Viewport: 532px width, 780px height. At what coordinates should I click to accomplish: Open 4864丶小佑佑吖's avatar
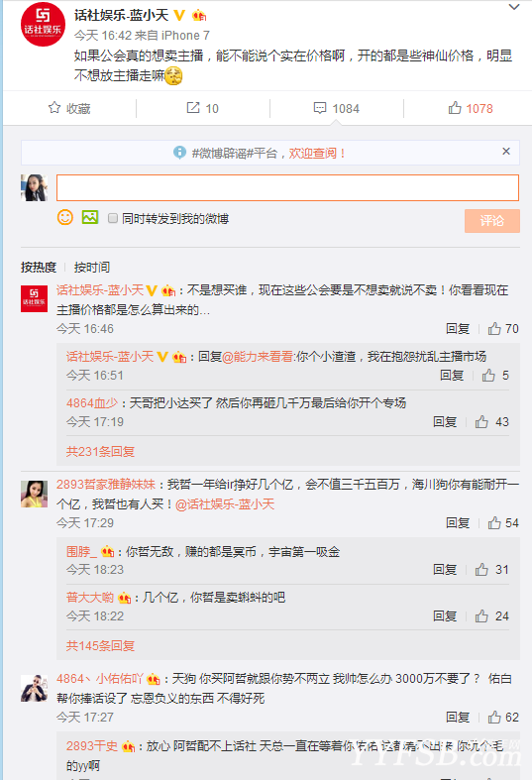(x=34, y=689)
